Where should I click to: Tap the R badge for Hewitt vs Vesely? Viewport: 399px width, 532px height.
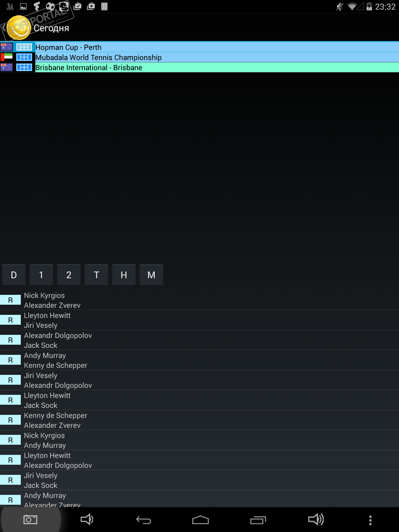pyautogui.click(x=10, y=320)
